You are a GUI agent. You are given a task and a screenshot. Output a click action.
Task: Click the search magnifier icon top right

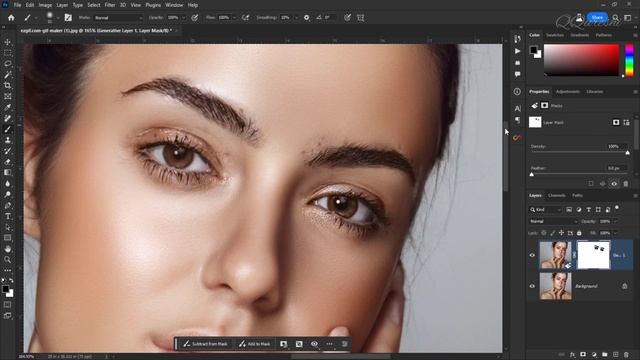[616, 18]
